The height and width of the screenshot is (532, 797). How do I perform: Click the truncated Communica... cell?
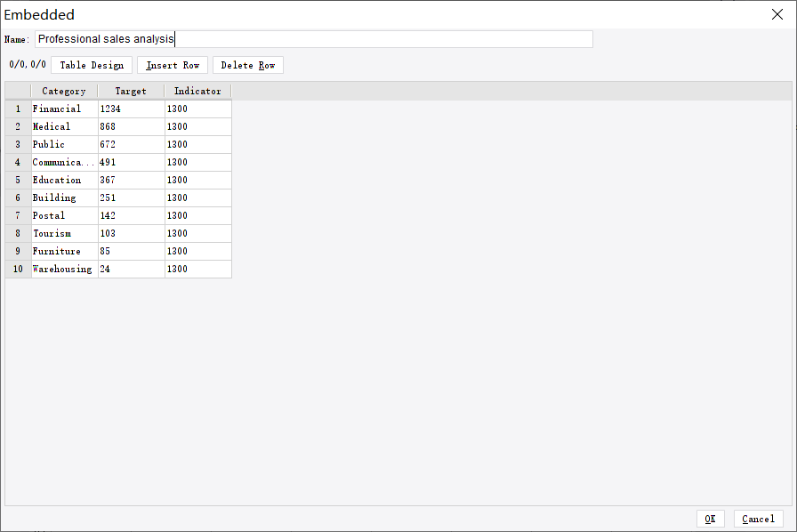click(63, 162)
